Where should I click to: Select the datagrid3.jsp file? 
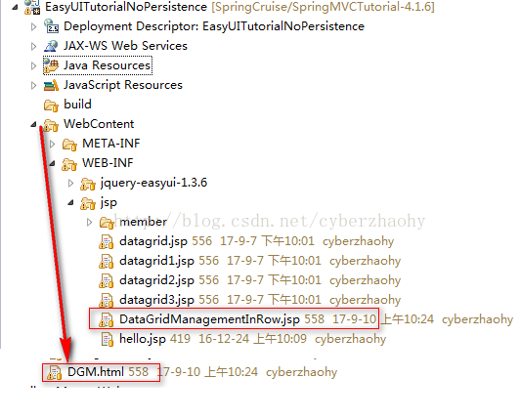(156, 300)
